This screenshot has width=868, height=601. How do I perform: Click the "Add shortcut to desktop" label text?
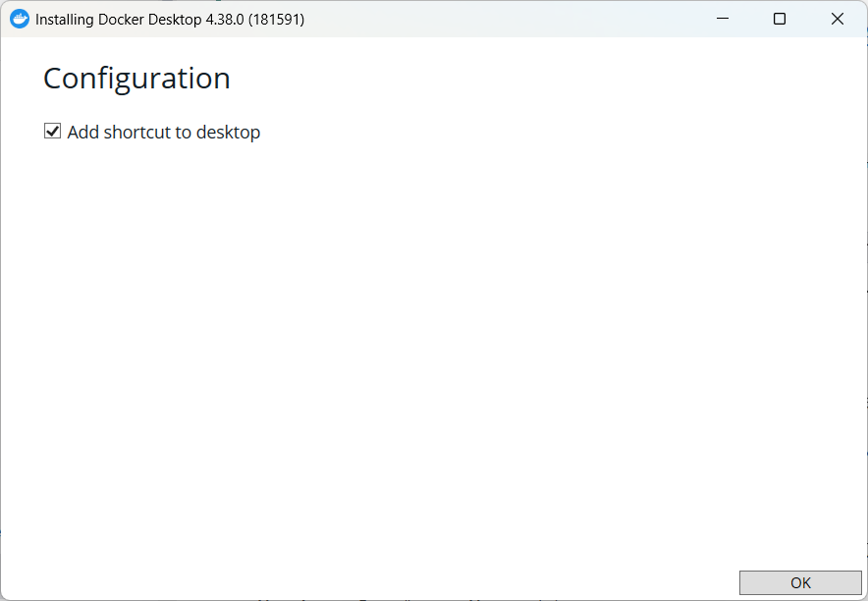point(163,133)
